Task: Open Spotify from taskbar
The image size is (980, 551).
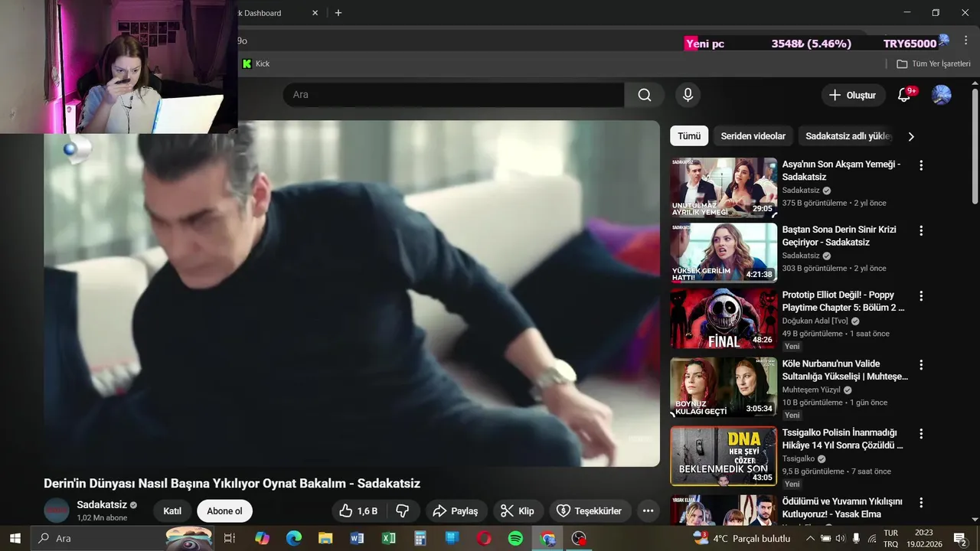Action: tap(515, 538)
